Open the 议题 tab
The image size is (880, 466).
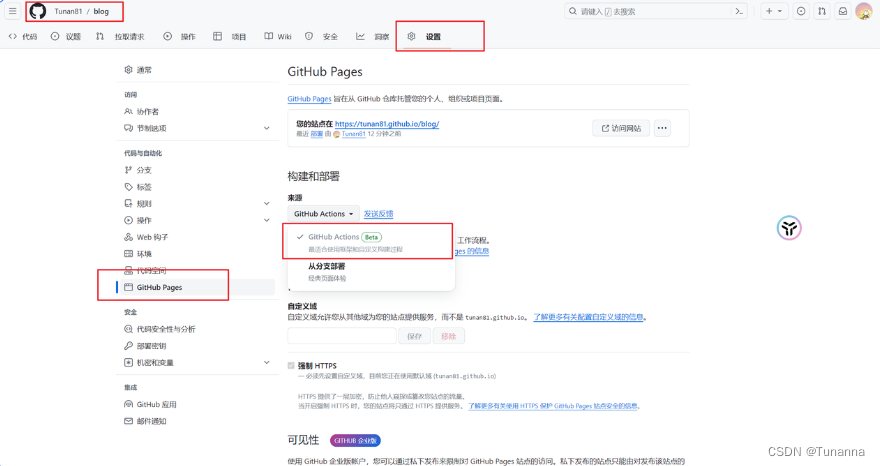pyautogui.click(x=66, y=36)
